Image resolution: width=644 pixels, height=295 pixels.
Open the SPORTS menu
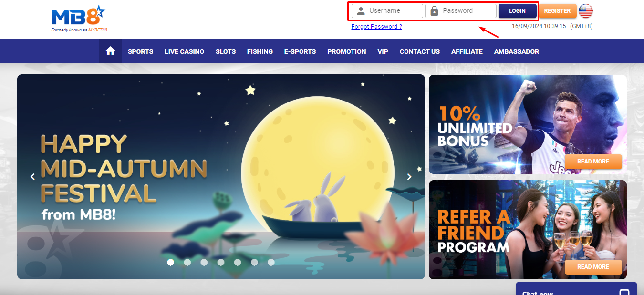(140, 51)
